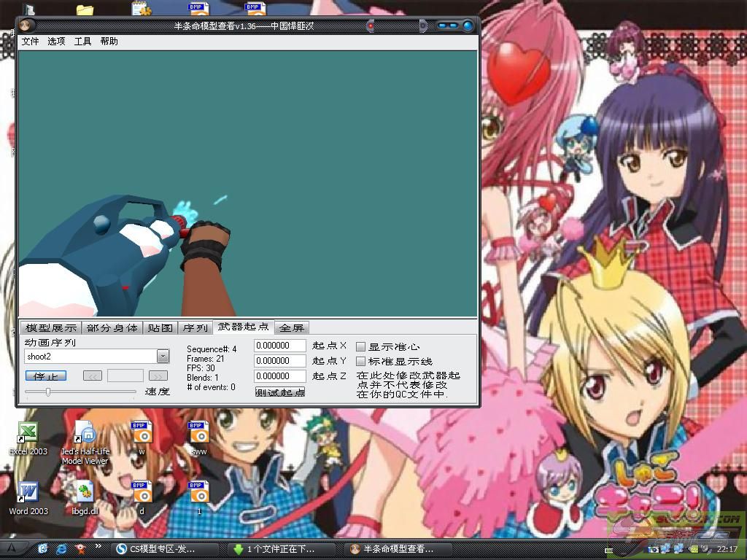Select the libgd.dll file icon
The width and height of the screenshot is (747, 560).
coord(85,494)
